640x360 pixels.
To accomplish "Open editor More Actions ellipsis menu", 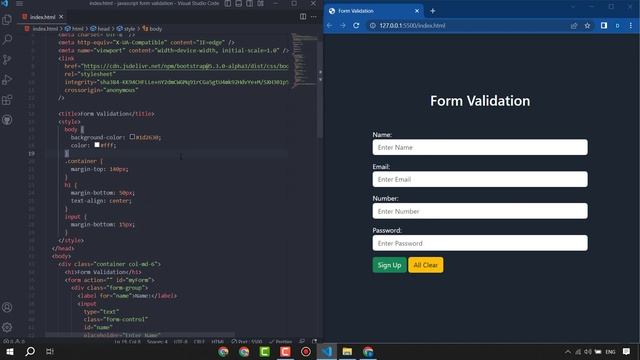I will (x=313, y=17).
